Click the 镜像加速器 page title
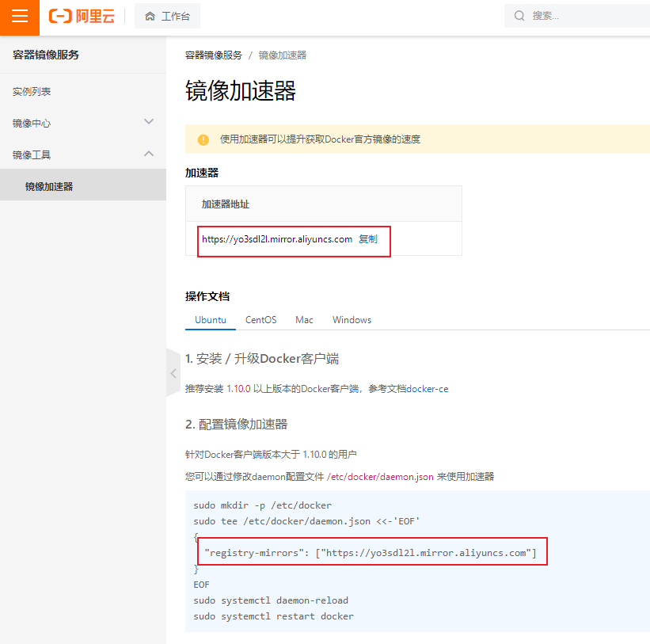This screenshot has width=650, height=644. [x=241, y=91]
